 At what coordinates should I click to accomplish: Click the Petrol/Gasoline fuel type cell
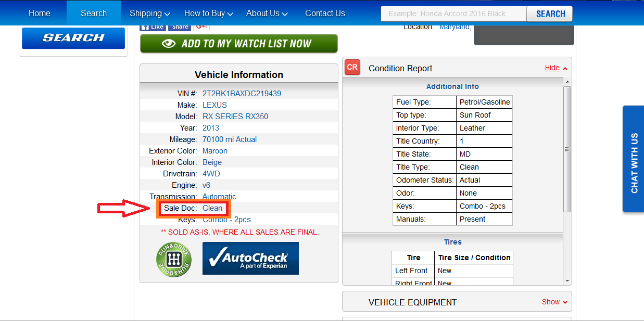[485, 102]
